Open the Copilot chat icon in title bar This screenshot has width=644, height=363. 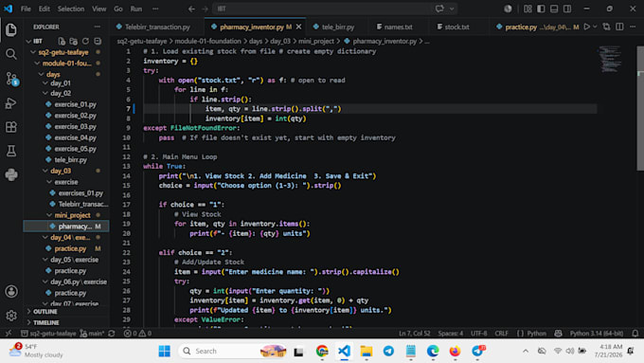tap(439, 9)
